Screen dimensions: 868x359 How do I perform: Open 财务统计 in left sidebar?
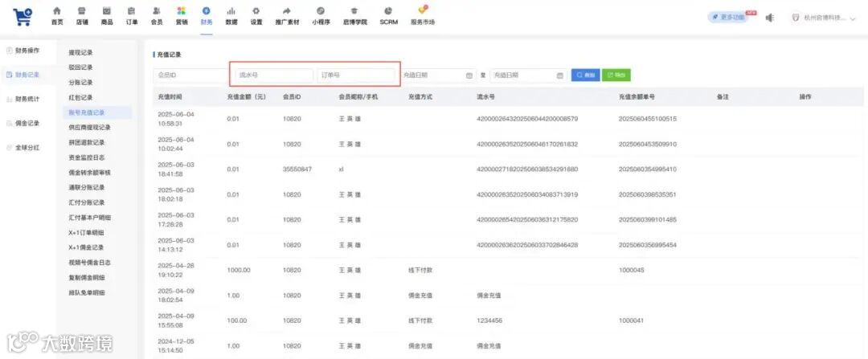(x=23, y=99)
